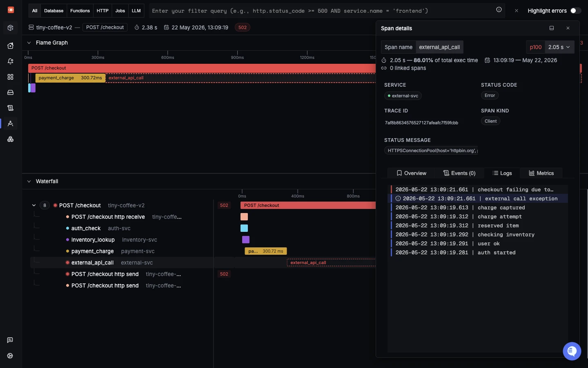Open the filter query help info icon

499,10
